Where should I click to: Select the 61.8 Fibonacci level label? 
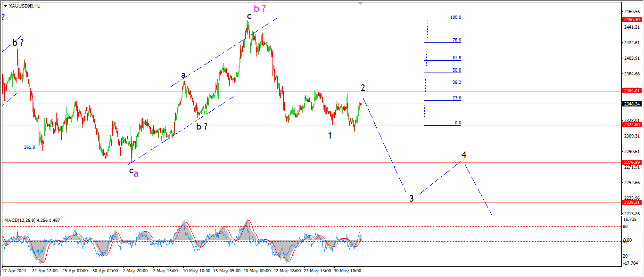[x=456, y=58]
